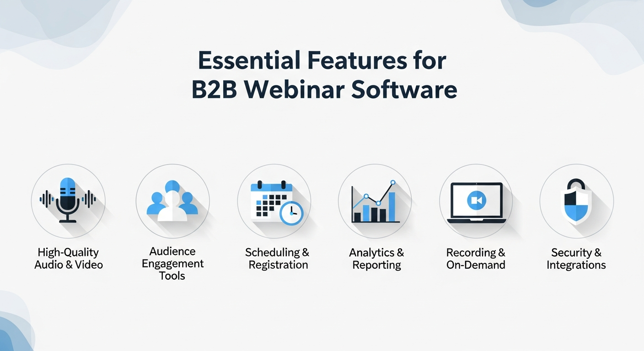Click the laptop recording icon
Image resolution: width=644 pixels, height=351 pixels.
[x=476, y=201]
